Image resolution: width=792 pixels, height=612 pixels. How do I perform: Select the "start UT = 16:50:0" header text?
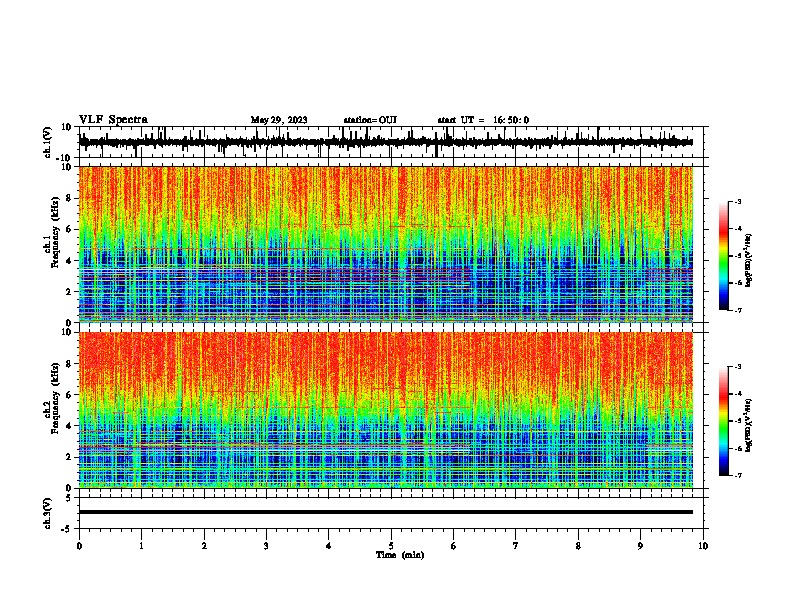(x=483, y=120)
